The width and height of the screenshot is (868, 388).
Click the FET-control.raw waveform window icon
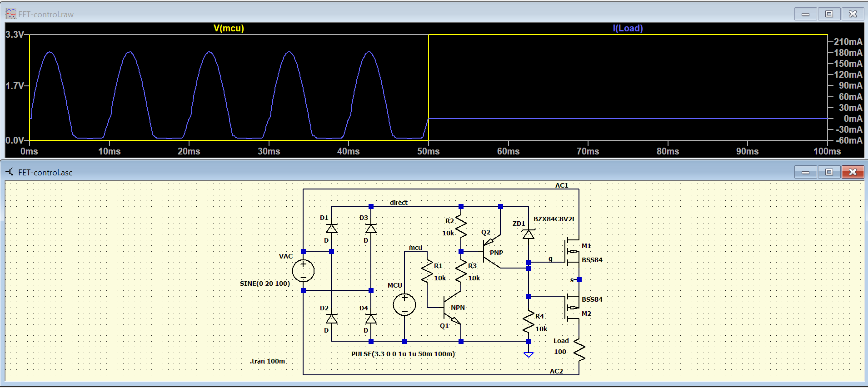(x=11, y=14)
